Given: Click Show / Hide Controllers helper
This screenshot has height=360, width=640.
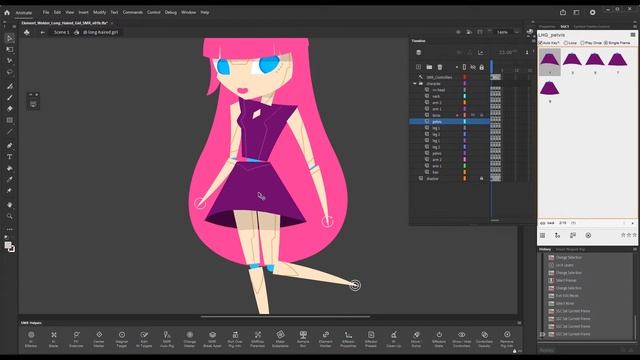Looking at the screenshot, I should 462,339.
